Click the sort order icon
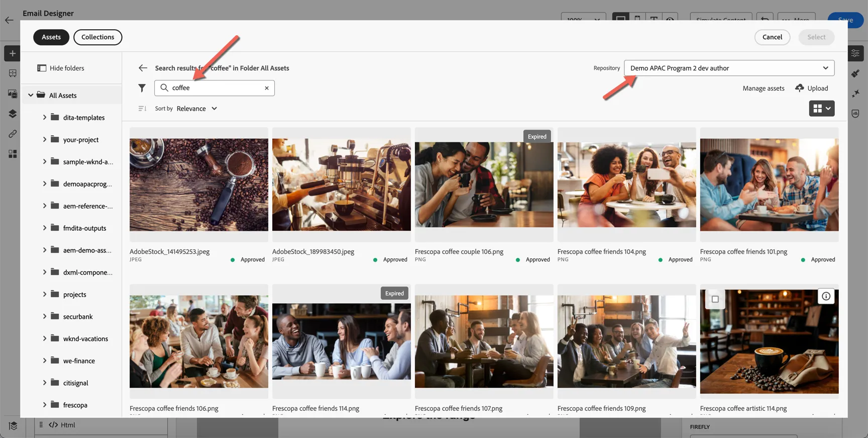Image resolution: width=868 pixels, height=438 pixels. (142, 109)
